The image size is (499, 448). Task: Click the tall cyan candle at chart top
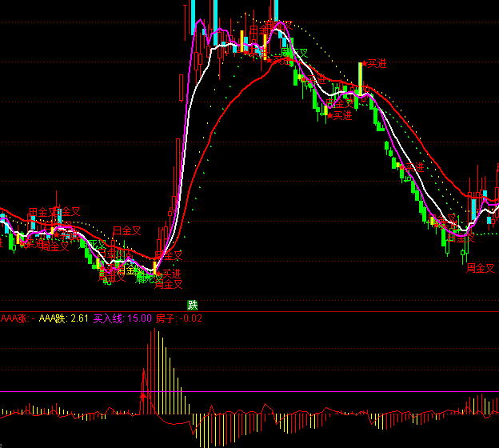point(214,20)
